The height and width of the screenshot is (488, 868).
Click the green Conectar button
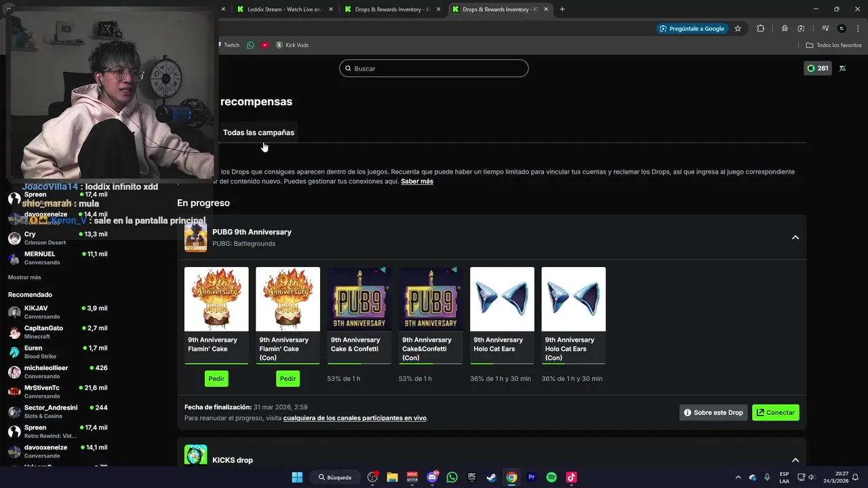pos(776,412)
